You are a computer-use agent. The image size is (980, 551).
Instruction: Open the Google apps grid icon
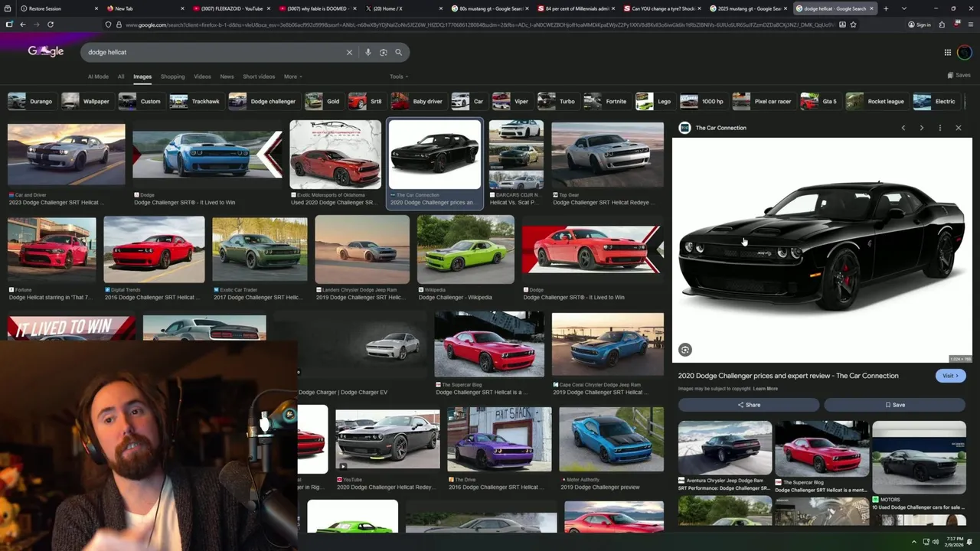click(x=948, y=52)
